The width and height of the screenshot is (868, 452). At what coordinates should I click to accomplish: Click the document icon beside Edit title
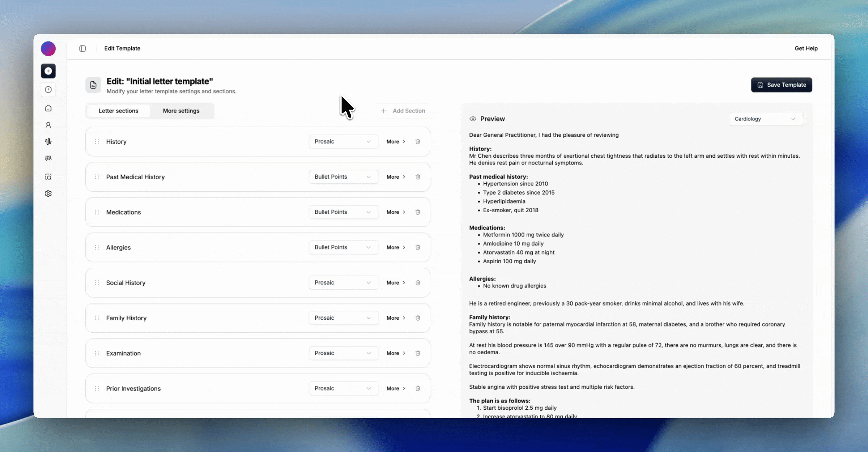click(x=93, y=85)
